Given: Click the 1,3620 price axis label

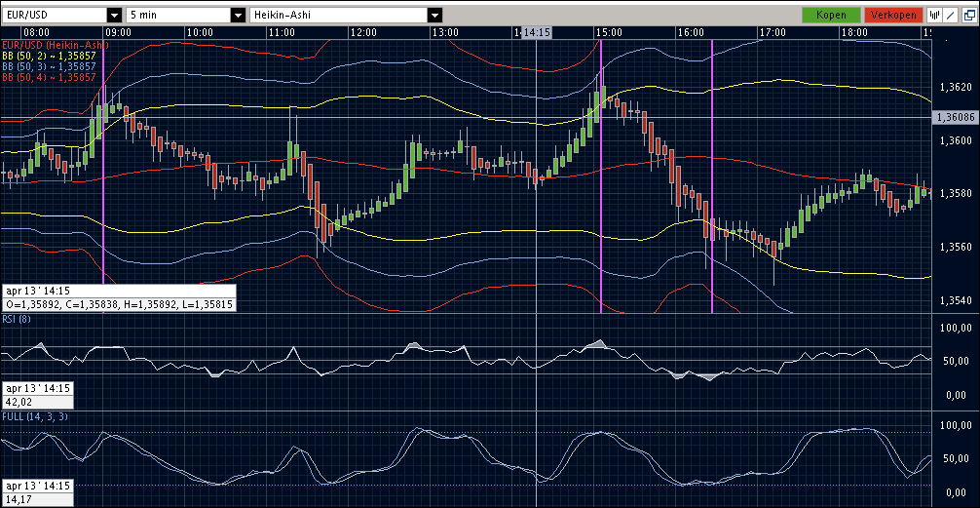Looking at the screenshot, I should tap(954, 88).
